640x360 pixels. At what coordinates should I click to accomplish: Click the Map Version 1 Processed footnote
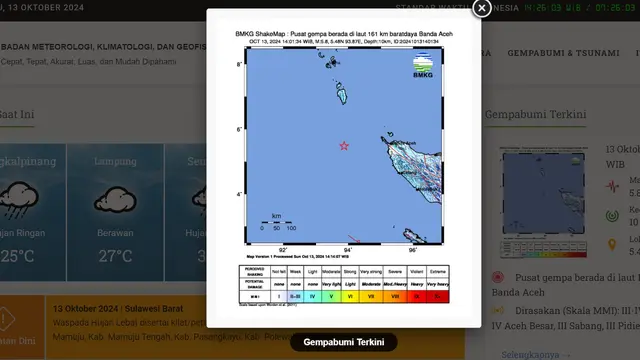click(x=298, y=257)
